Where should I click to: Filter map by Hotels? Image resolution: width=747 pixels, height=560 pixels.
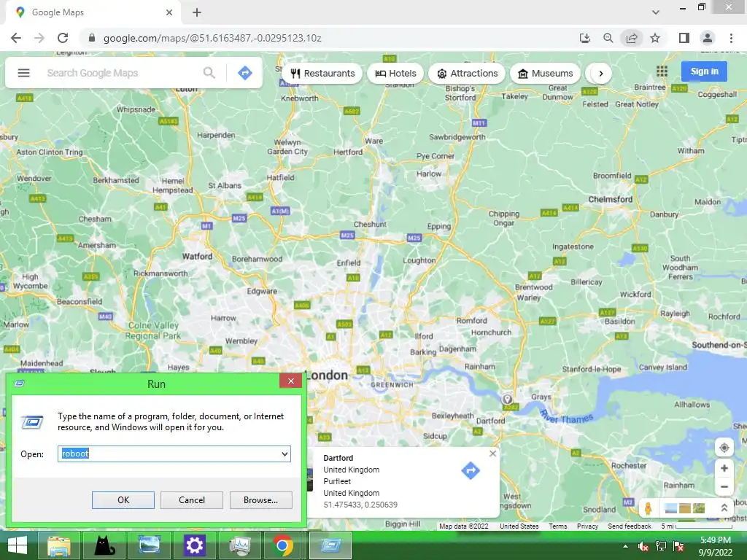(x=395, y=74)
